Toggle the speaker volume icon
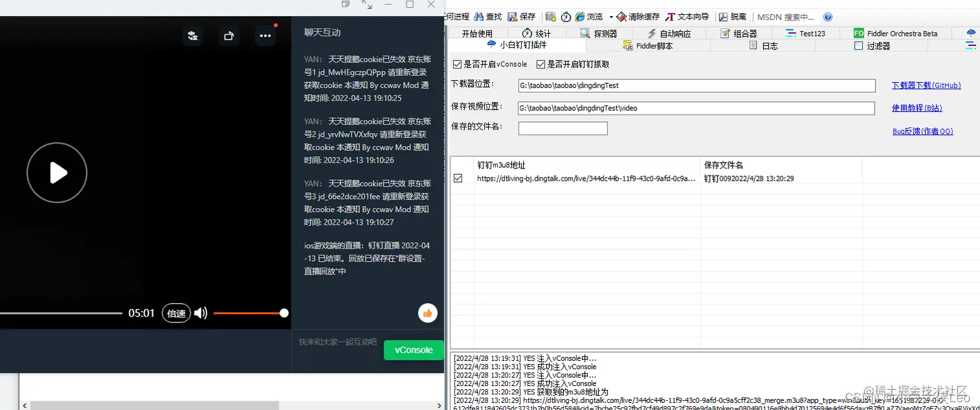Screen dimensions: 980x410 click(201, 313)
